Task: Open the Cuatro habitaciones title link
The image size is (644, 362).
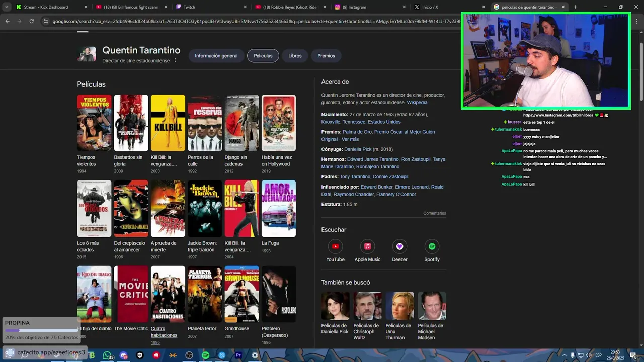Action: pos(164,332)
